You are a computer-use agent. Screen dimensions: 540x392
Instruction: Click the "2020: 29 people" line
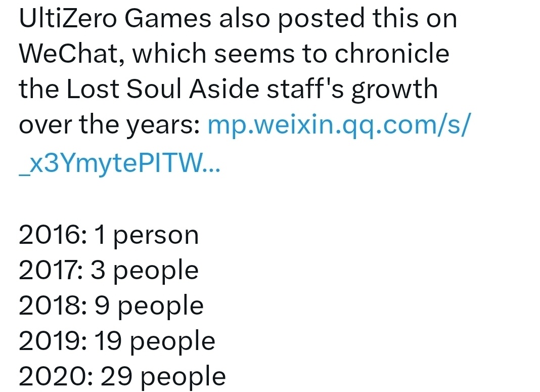122,376
